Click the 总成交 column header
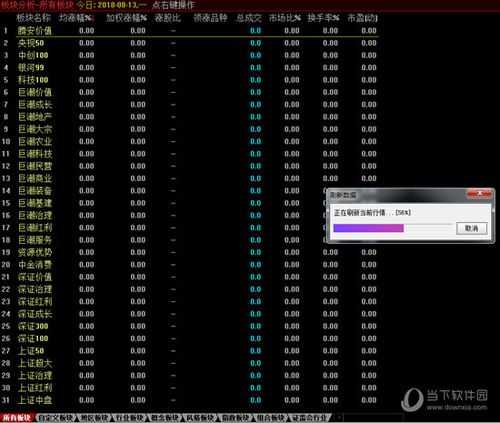Screen dimensions: 500x423 [x=249, y=18]
